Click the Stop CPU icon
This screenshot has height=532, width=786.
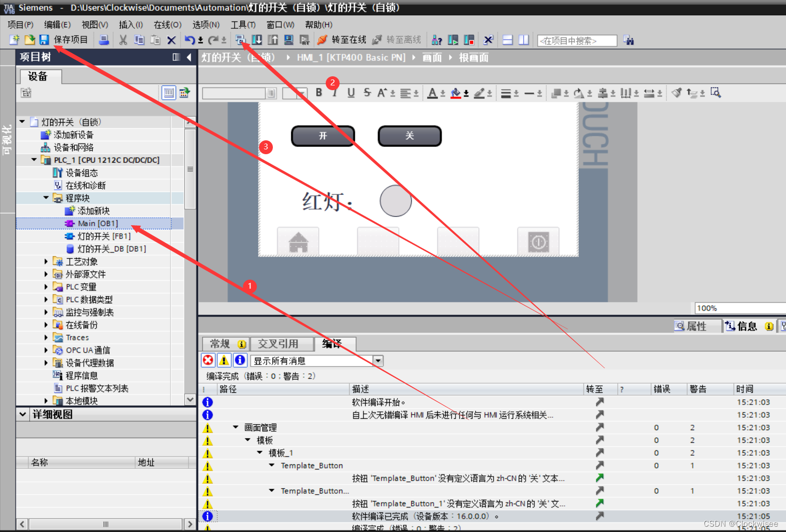tap(469, 40)
